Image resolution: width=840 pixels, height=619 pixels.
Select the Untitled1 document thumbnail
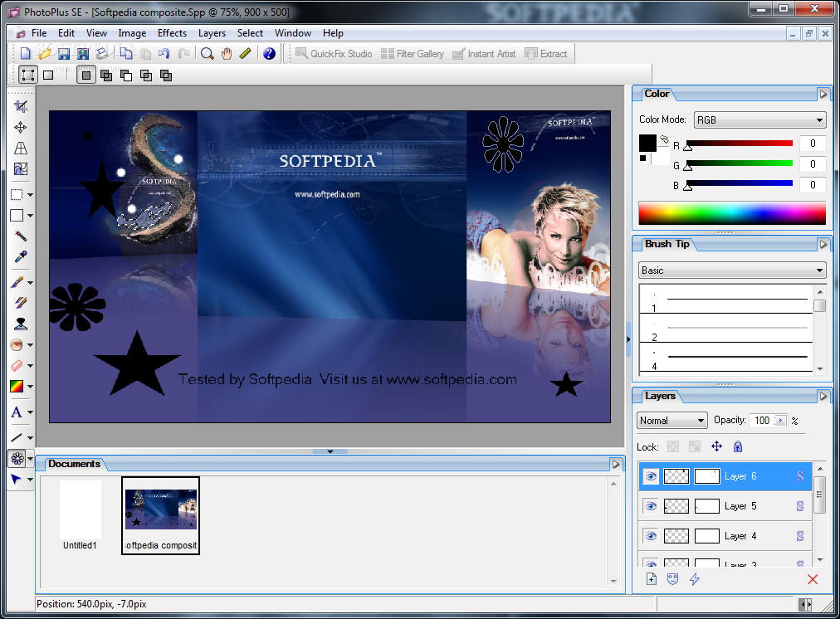80,515
